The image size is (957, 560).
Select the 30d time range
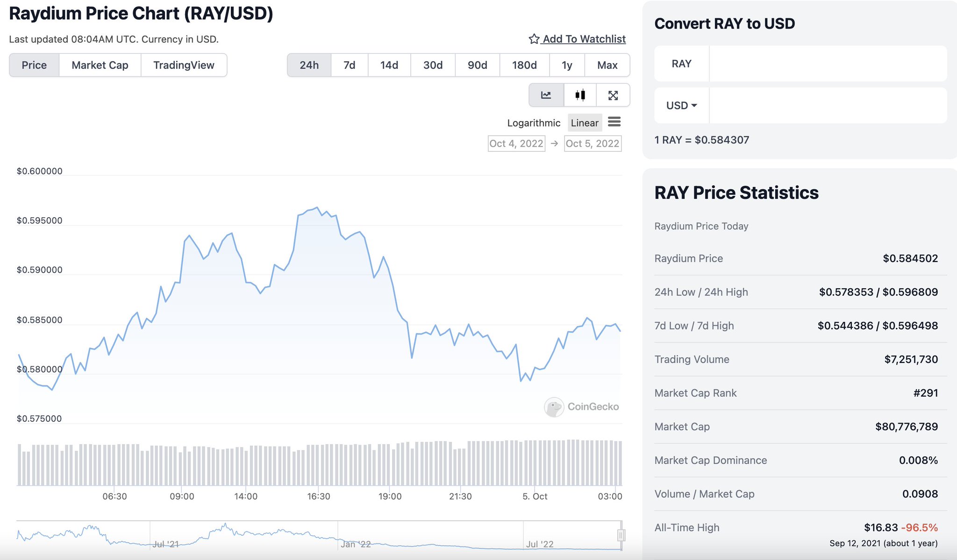coord(433,65)
